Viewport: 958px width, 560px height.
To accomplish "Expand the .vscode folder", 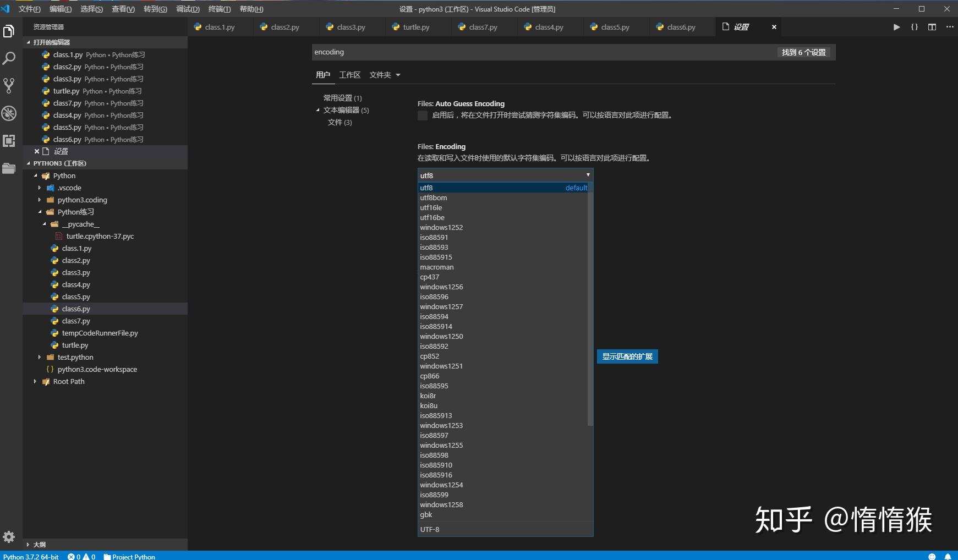I will click(40, 188).
